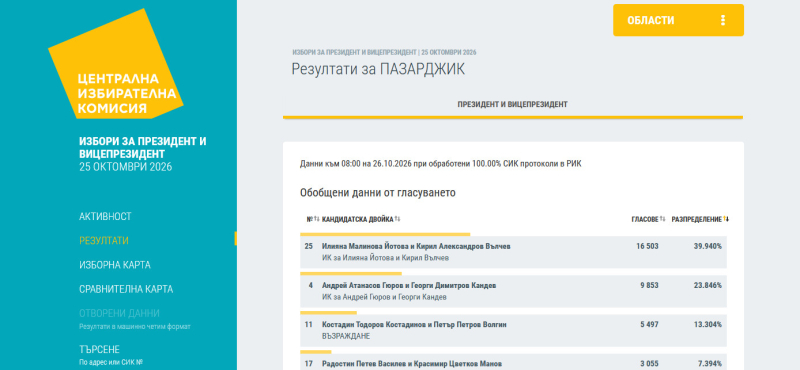Click the КАНДИДАТСКА ДВОЙКА column header

358,219
